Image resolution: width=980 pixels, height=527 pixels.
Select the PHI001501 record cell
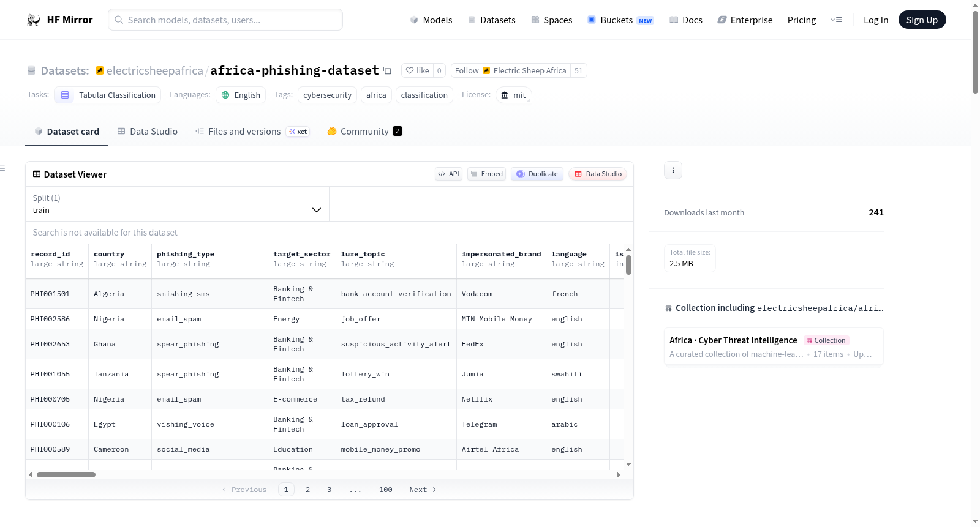57,294
